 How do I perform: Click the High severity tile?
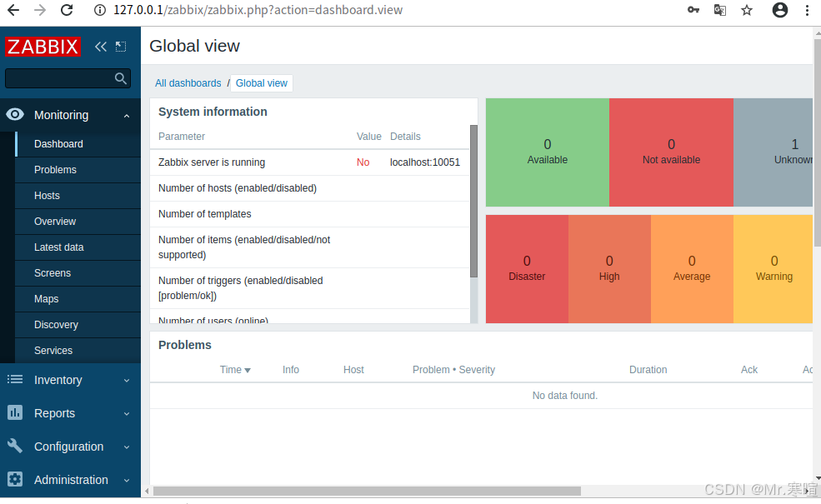click(x=609, y=269)
